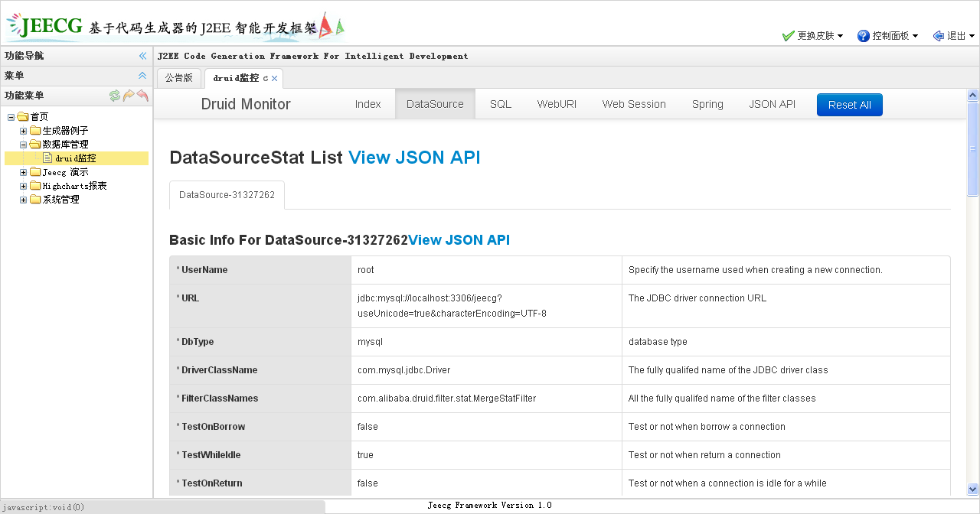Click the green refresh icon in 功能菜单 header
980x514 pixels.
pos(115,96)
